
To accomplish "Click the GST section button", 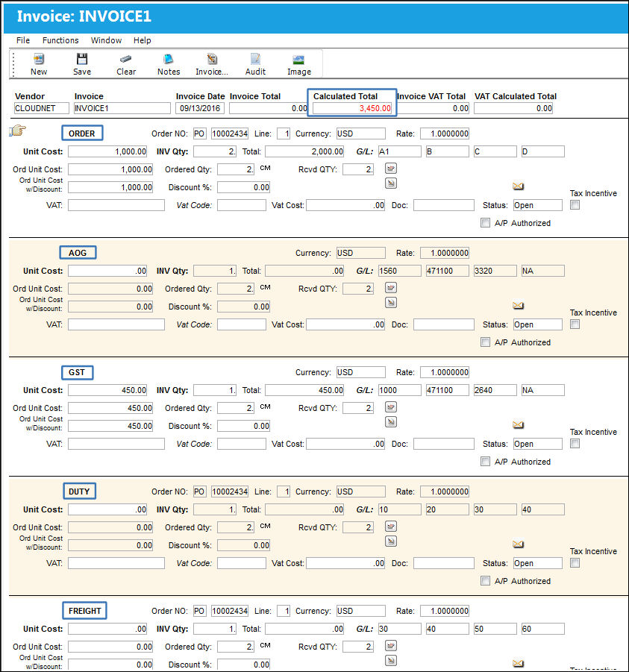I will pos(77,372).
